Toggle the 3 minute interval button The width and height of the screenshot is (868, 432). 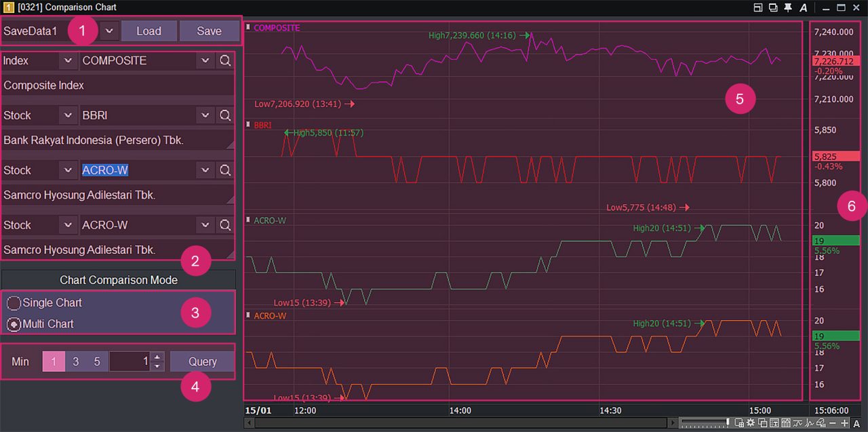pyautogui.click(x=75, y=361)
